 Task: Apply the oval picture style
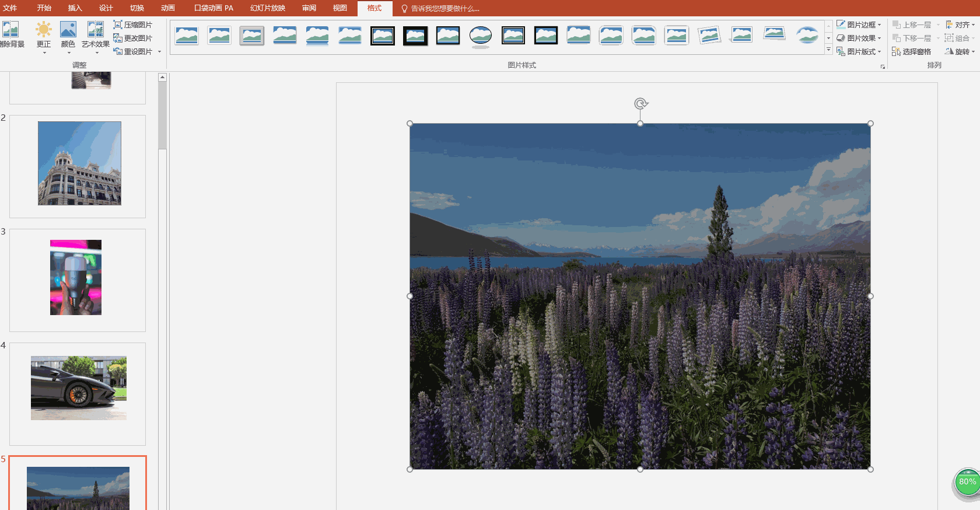481,36
